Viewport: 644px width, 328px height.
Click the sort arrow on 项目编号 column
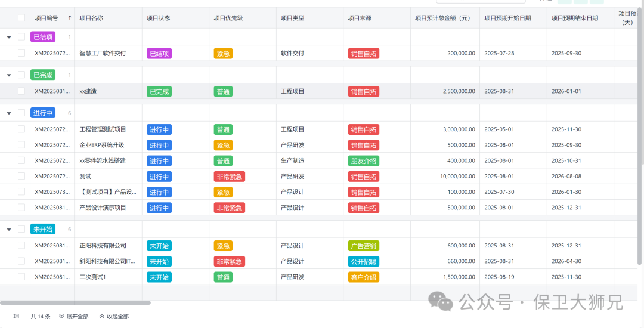point(70,18)
